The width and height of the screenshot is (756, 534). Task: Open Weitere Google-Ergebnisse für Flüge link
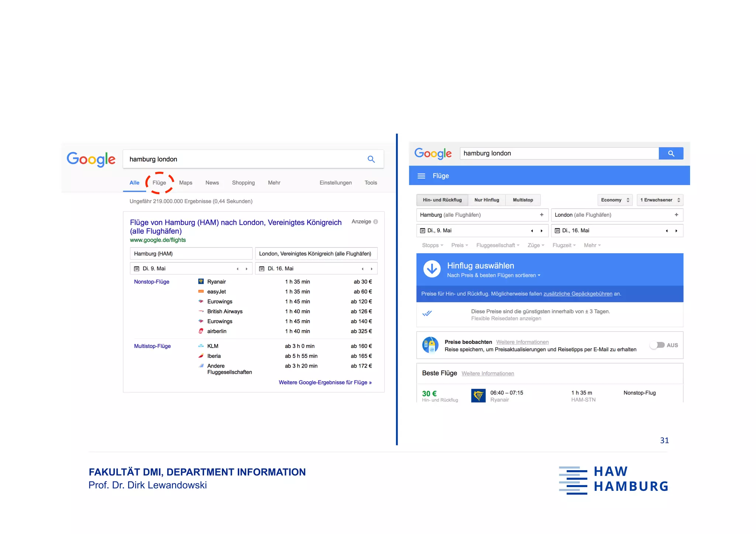coord(325,382)
